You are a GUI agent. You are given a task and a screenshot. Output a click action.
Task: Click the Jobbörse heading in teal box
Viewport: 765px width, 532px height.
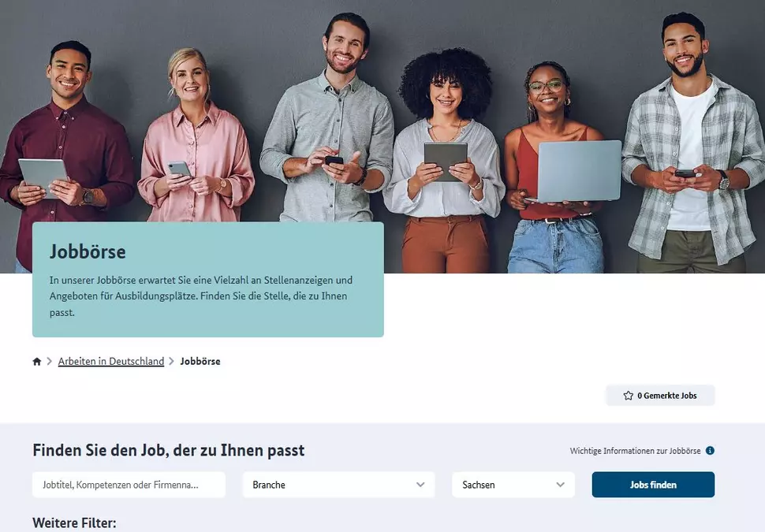click(88, 251)
